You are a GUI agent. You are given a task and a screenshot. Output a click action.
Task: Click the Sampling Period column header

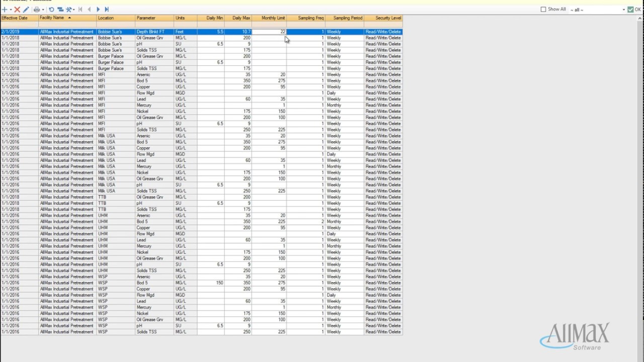coord(345,18)
